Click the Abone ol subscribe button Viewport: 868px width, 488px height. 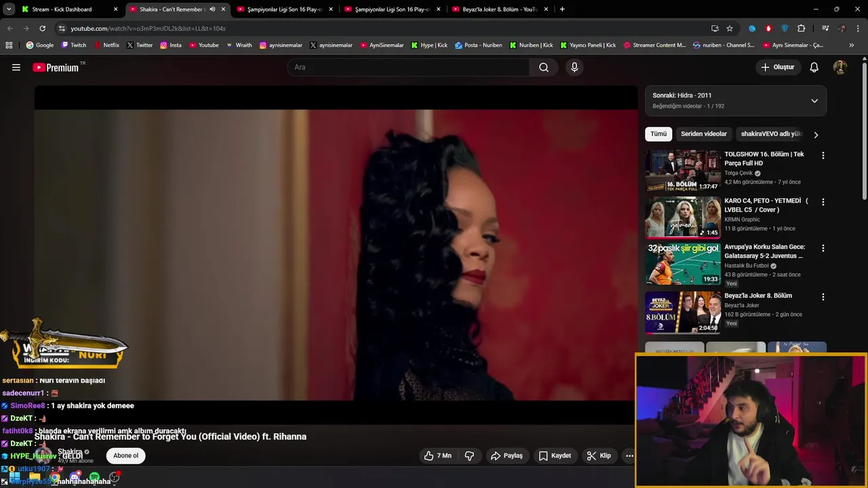point(125,455)
